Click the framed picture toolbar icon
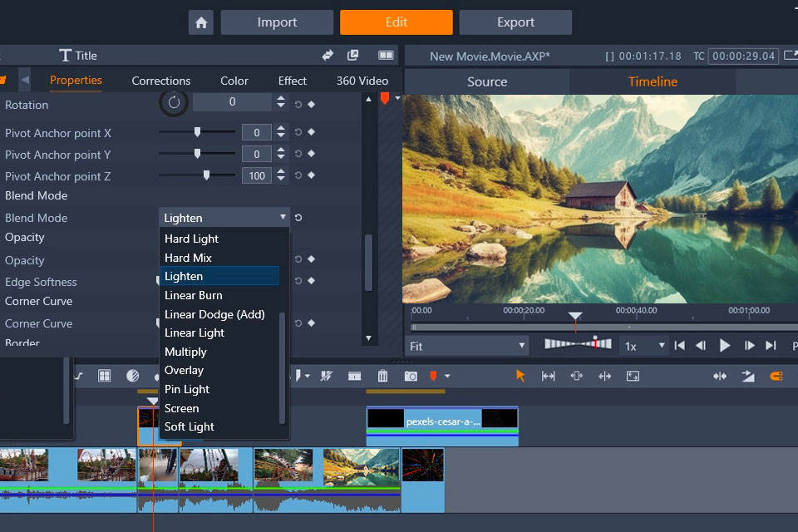This screenshot has width=798, height=532. pos(633,376)
